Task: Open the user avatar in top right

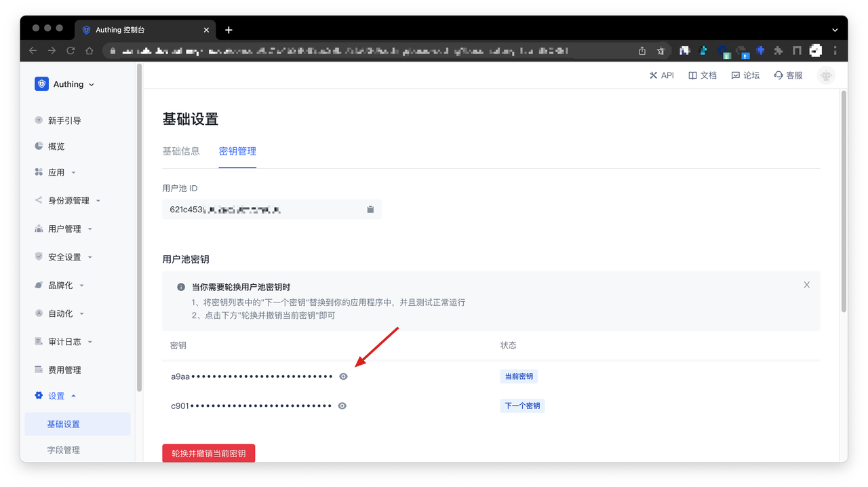Action: tap(825, 75)
